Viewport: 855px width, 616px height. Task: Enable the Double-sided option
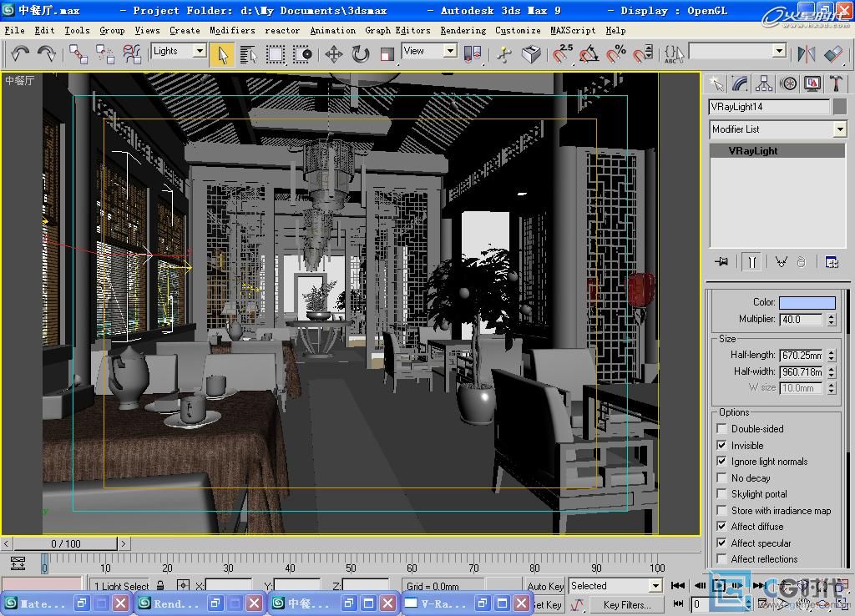click(721, 428)
